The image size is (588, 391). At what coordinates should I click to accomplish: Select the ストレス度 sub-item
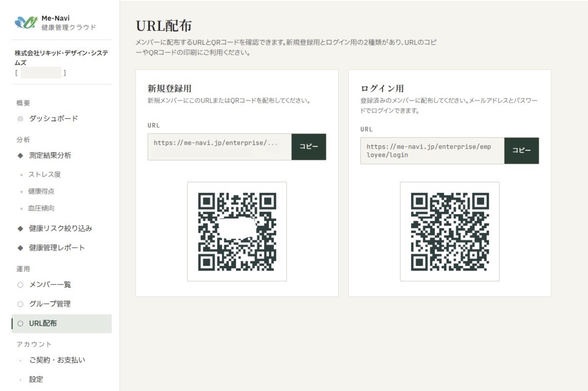pyautogui.click(x=45, y=174)
